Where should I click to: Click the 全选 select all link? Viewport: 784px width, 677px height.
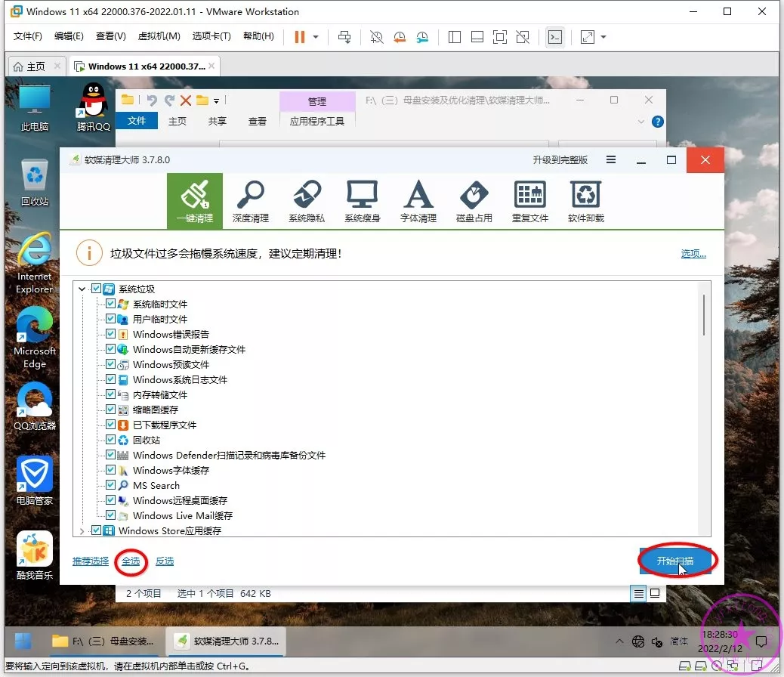point(131,561)
